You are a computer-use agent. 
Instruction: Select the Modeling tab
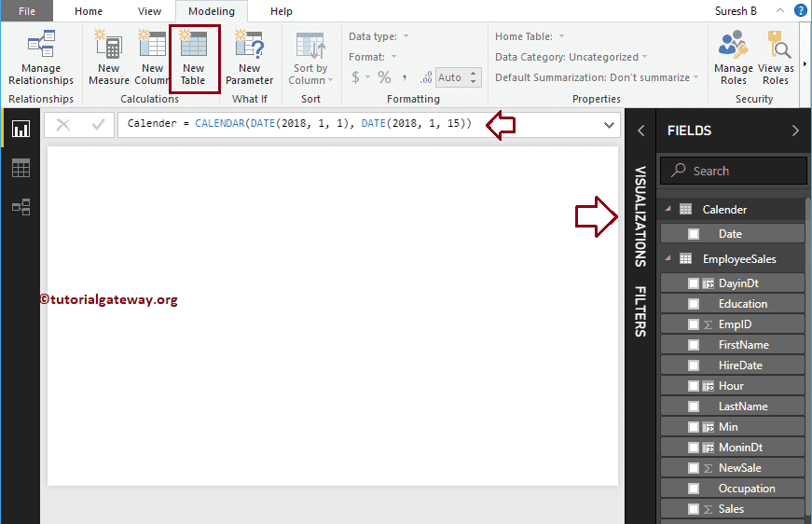click(212, 11)
